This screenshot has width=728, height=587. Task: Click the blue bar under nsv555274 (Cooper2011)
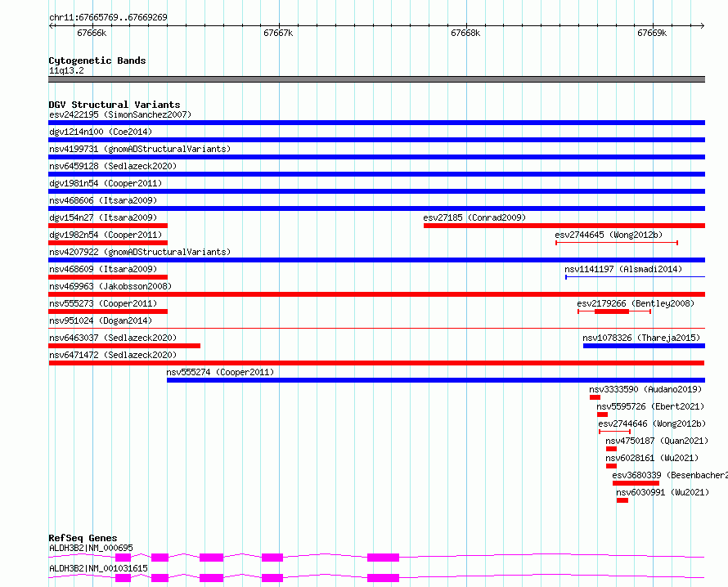(436, 380)
